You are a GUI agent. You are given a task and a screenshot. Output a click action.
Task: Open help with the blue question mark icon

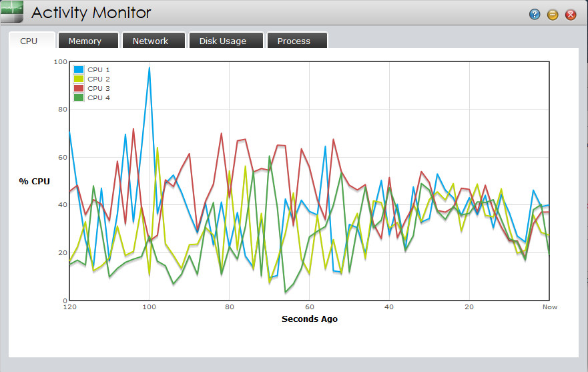click(x=535, y=15)
